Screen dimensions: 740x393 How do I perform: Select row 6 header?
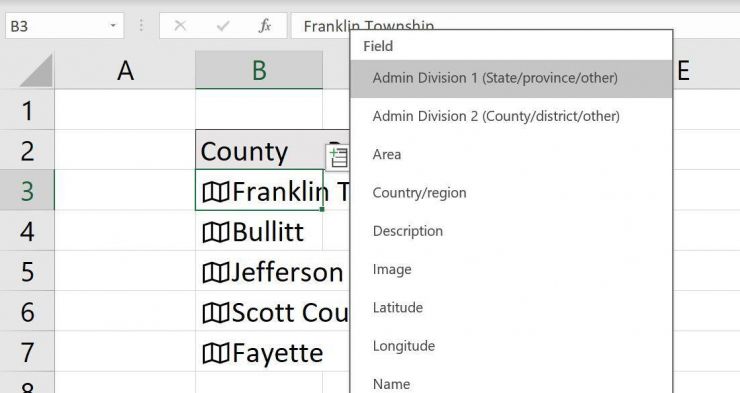pyautogui.click(x=27, y=312)
